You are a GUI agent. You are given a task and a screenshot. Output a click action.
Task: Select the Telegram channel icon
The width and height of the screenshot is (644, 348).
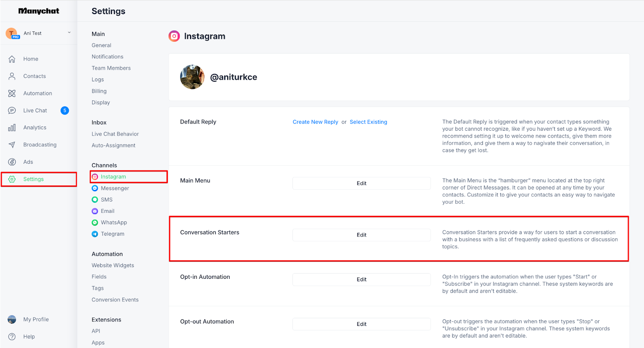[95, 234]
